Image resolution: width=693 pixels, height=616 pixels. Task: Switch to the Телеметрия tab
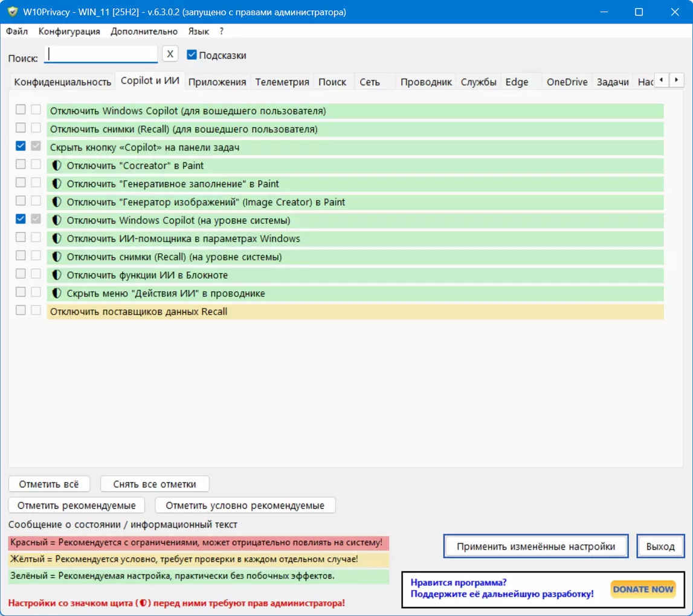(282, 82)
